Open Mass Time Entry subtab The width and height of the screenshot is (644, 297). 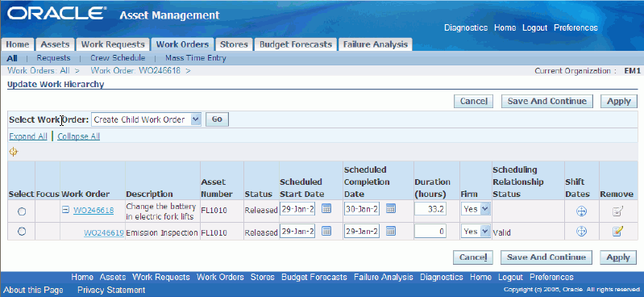196,58
